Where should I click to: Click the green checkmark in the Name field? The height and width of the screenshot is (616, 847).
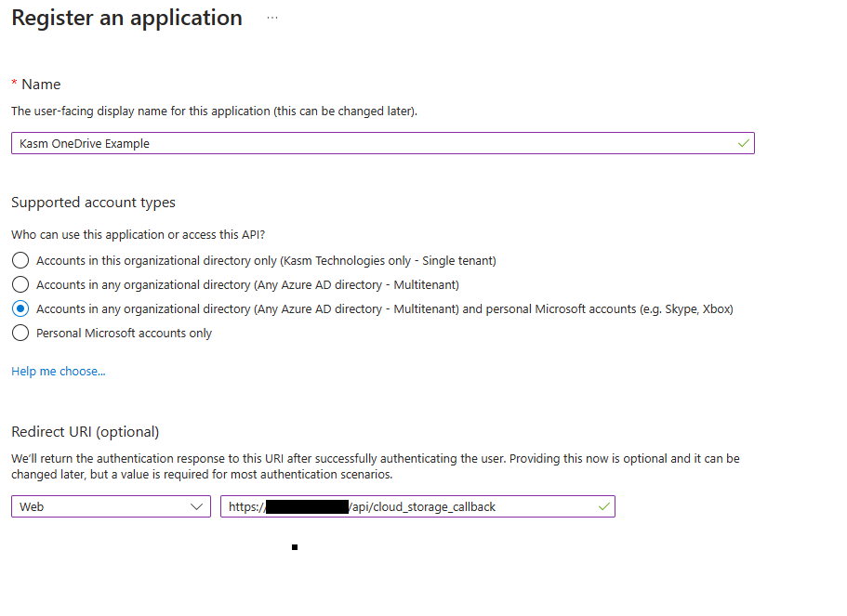coord(742,143)
